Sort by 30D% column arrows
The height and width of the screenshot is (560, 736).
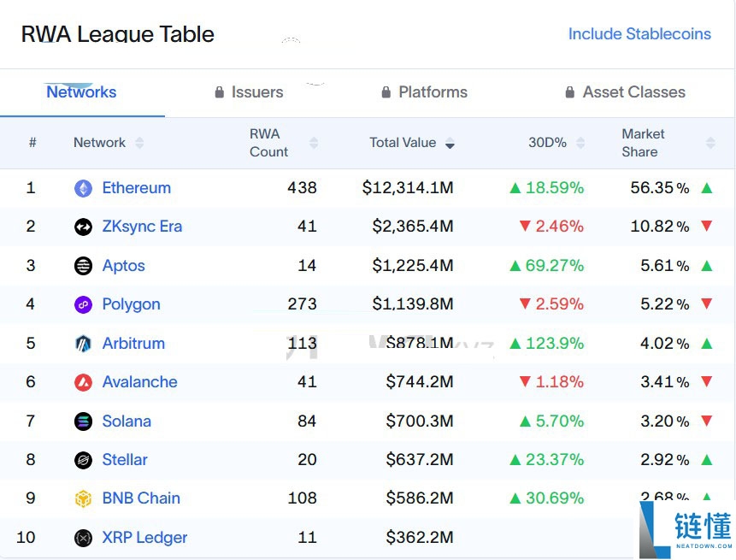pyautogui.click(x=580, y=143)
